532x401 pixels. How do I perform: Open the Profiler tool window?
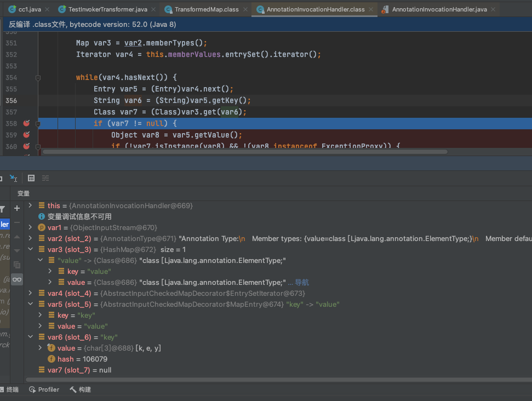[x=44, y=389]
